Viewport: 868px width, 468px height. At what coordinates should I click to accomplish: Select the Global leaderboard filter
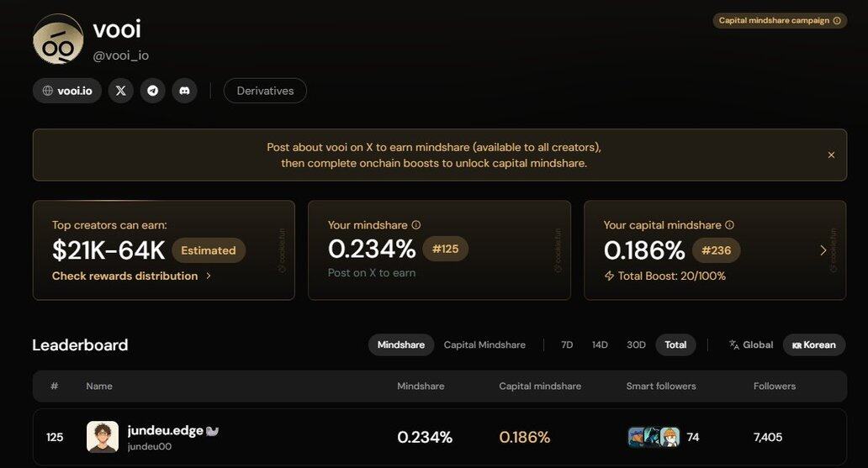pos(751,344)
